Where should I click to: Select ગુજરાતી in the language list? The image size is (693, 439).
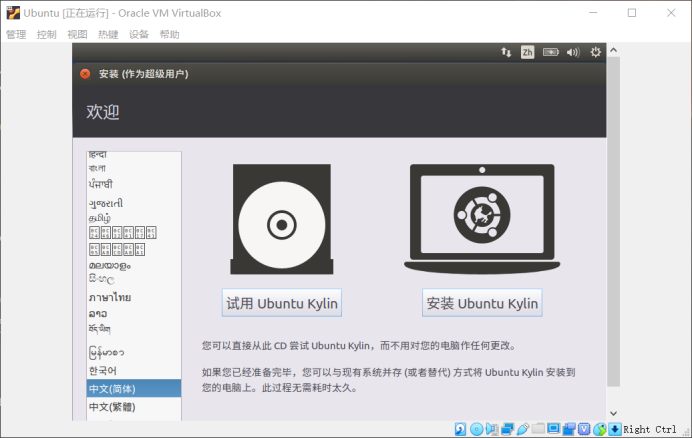[x=134, y=203]
